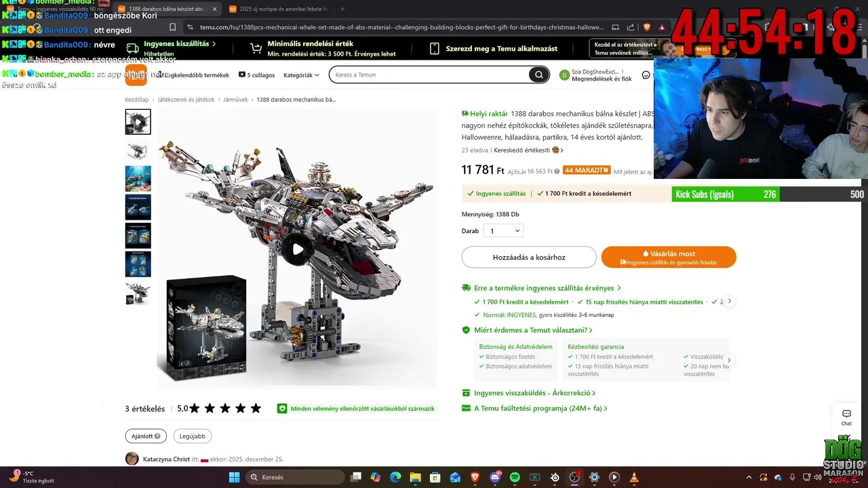Click the share icon in address bar
This screenshot has height=488, width=868.
(x=631, y=27)
